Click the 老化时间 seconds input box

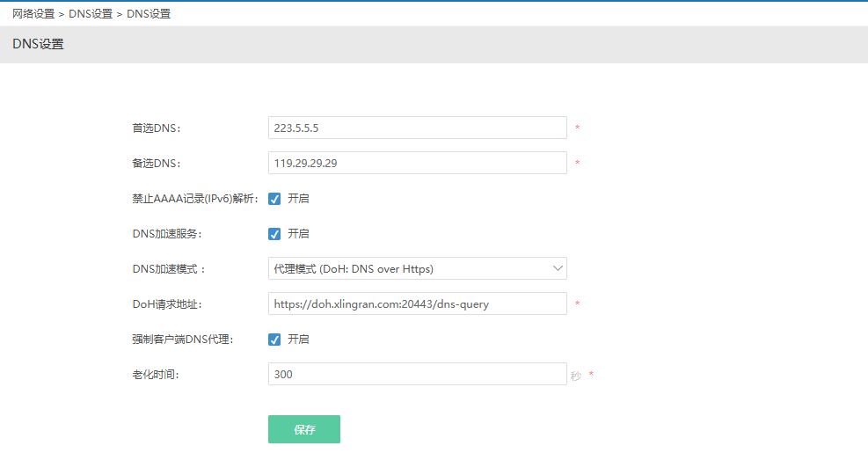click(417, 375)
